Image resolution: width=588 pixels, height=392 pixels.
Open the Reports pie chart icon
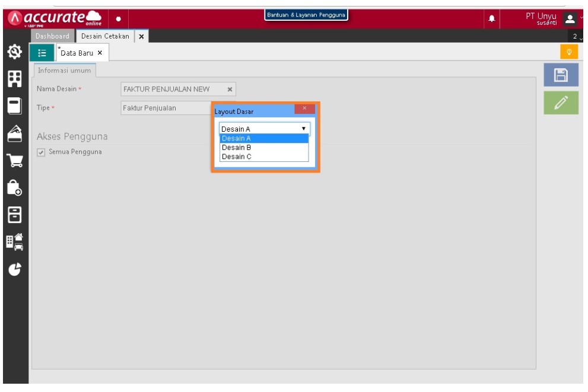pos(14,269)
